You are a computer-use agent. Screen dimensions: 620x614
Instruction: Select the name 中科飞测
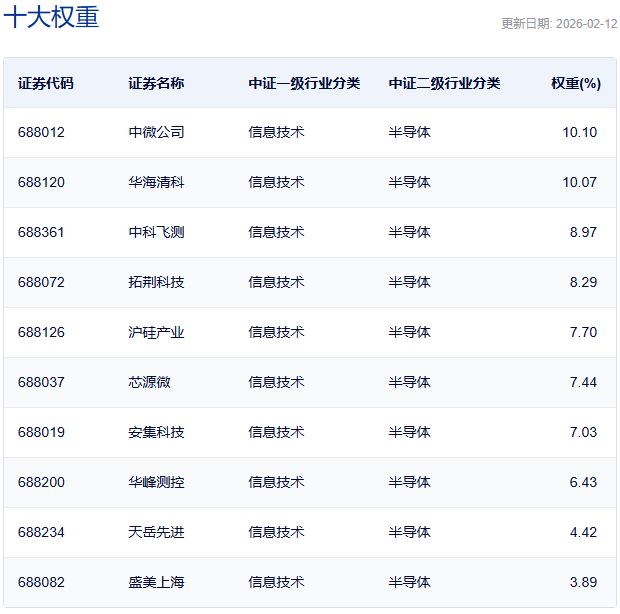pos(156,232)
